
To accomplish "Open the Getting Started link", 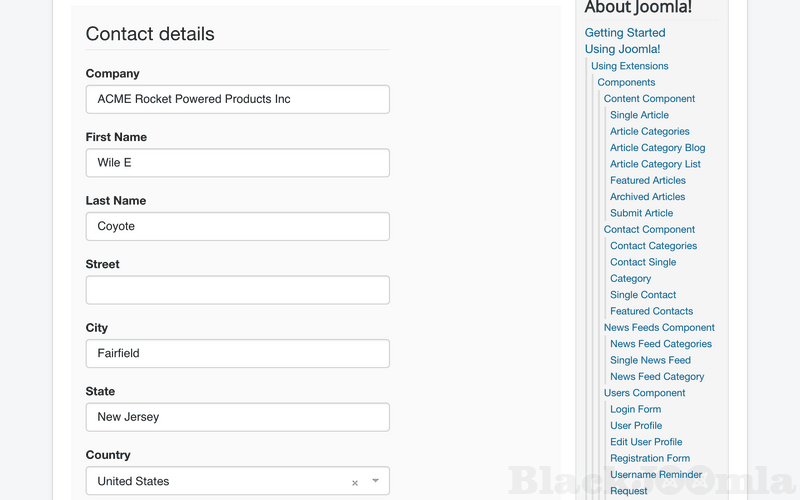I will (x=625, y=33).
